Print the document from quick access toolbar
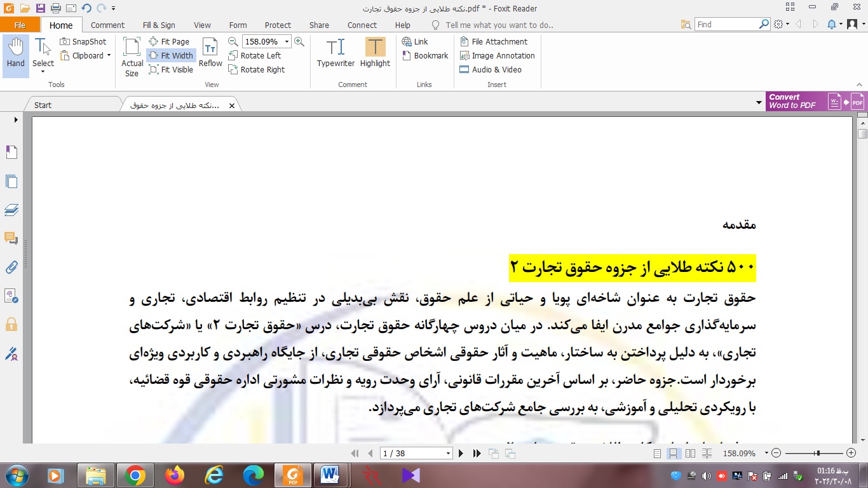868x488 pixels. coord(56,8)
